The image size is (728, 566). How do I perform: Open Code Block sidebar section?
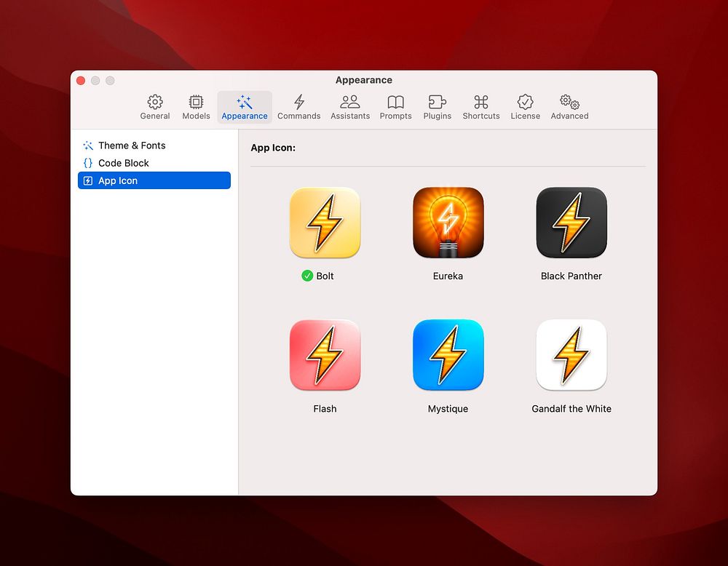coord(123,163)
